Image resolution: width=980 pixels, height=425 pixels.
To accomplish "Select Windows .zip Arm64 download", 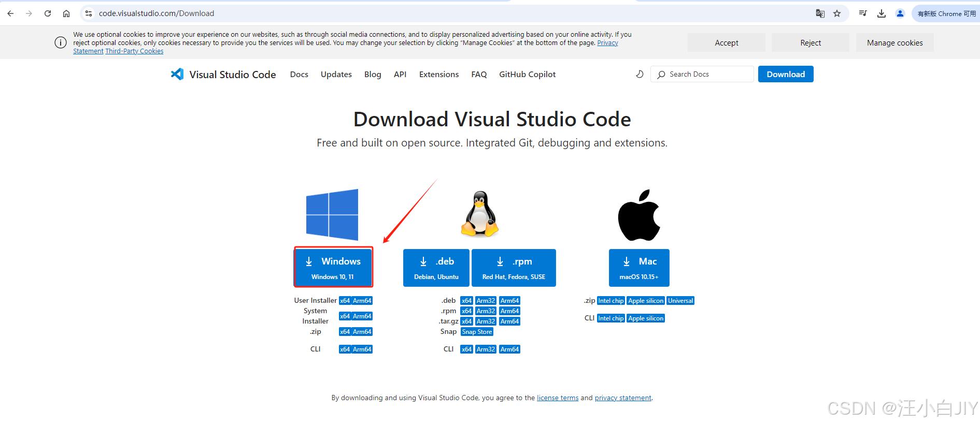I will [362, 332].
